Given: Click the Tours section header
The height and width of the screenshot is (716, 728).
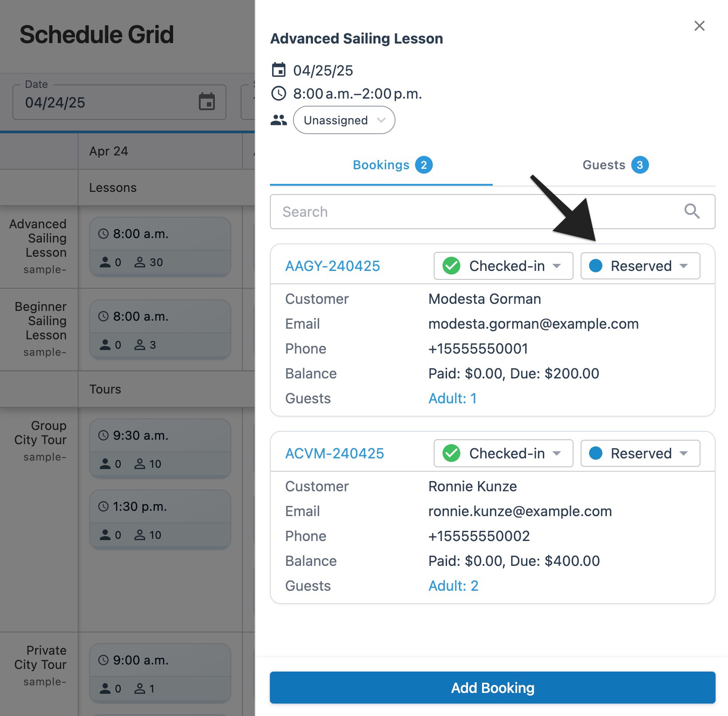Looking at the screenshot, I should point(105,389).
